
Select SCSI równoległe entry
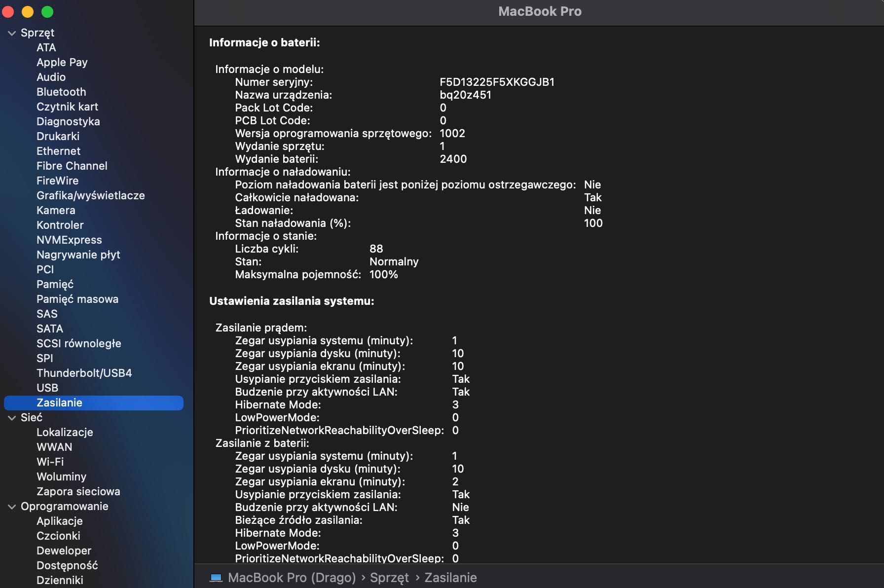pyautogui.click(x=79, y=343)
